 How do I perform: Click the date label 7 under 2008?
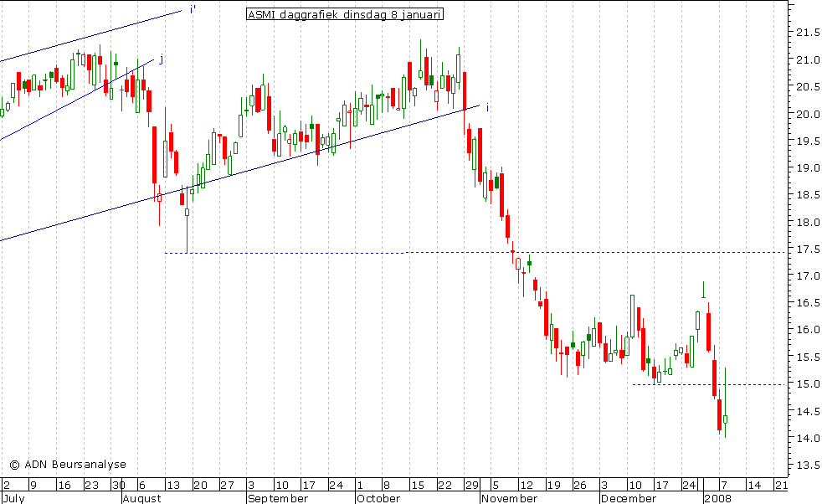724,485
